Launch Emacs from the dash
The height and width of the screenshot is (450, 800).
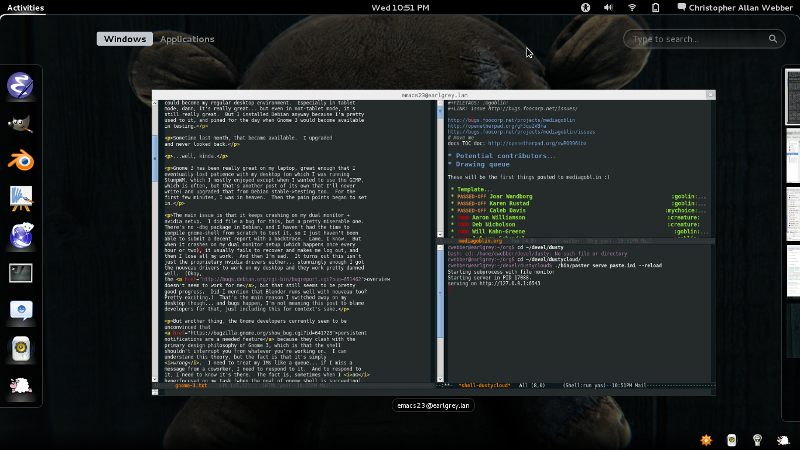(x=20, y=85)
